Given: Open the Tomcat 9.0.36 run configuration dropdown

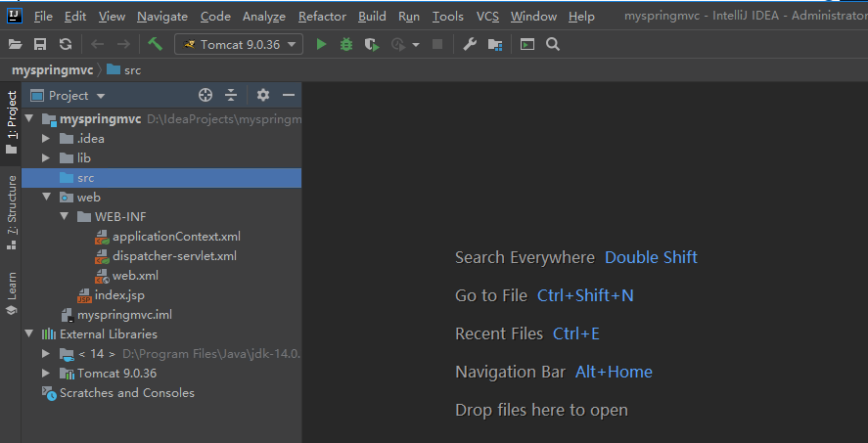Looking at the screenshot, I should (239, 44).
